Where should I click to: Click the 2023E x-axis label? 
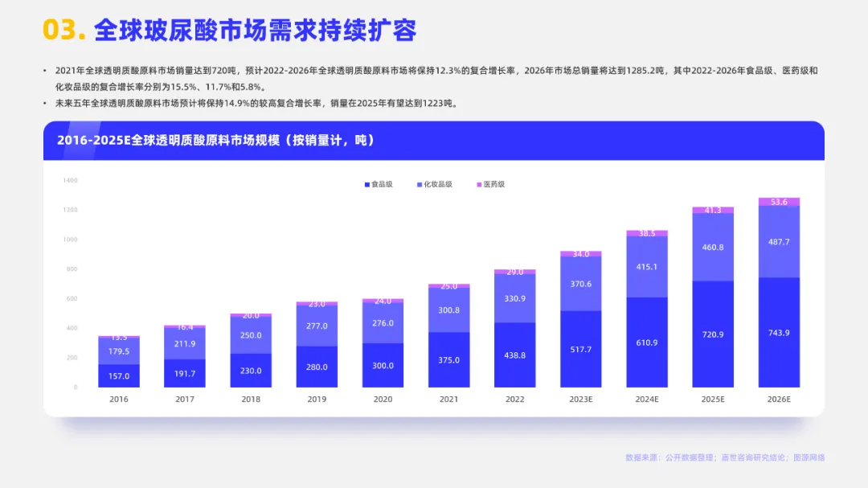pos(581,400)
